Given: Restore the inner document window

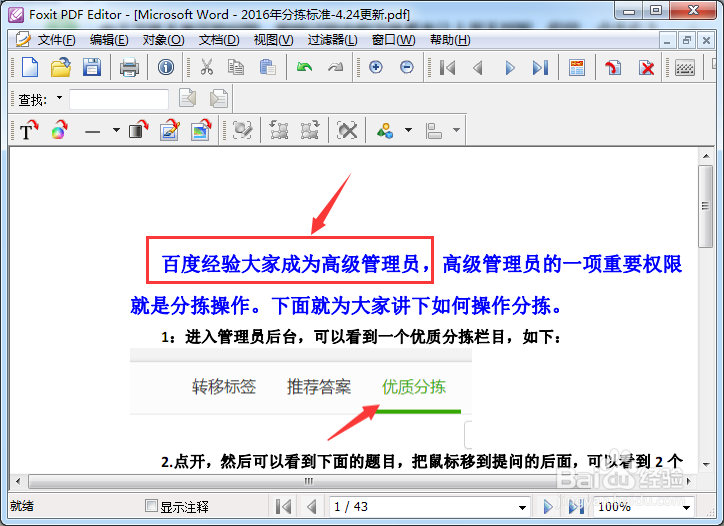Looking at the screenshot, I should click(687, 41).
